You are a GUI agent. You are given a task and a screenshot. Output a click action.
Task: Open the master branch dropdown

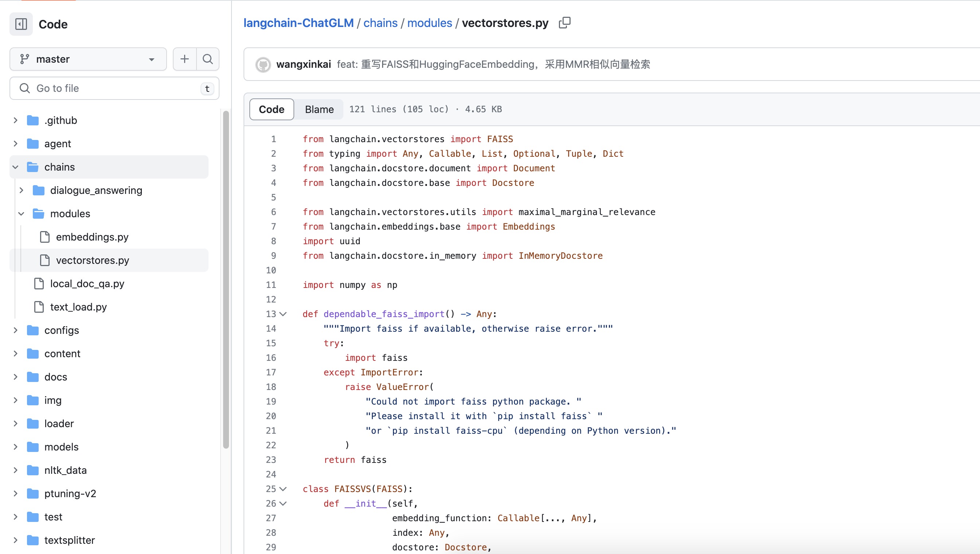click(88, 59)
